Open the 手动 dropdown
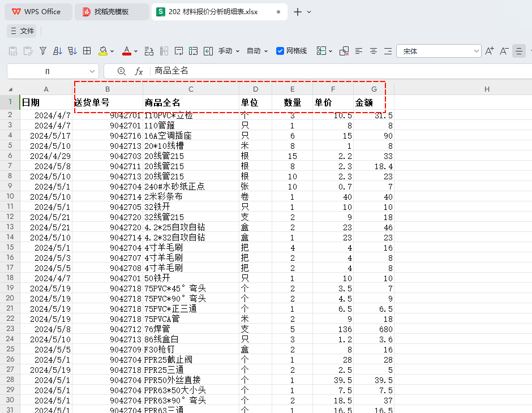Viewport: 532px width, 413px height. coord(229,51)
